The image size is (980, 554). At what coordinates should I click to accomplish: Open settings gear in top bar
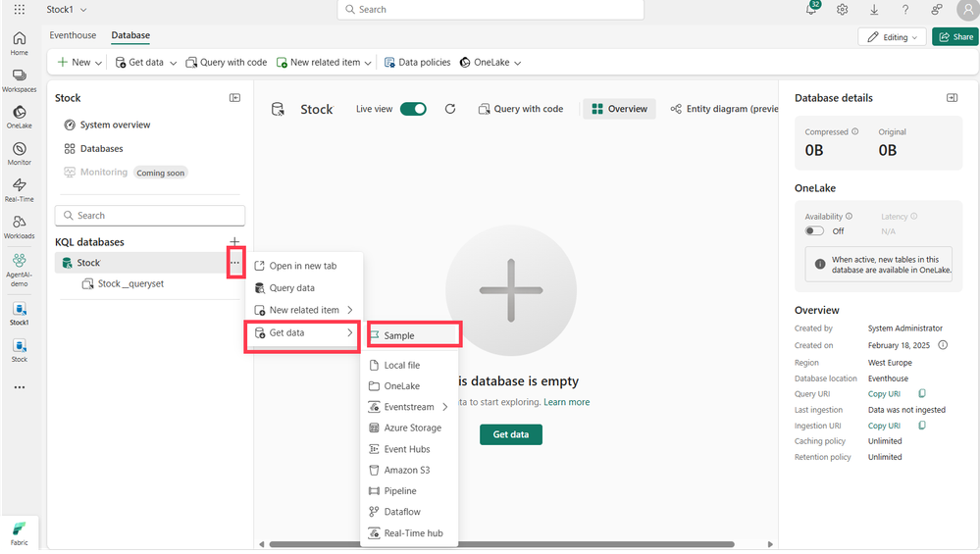843,10
